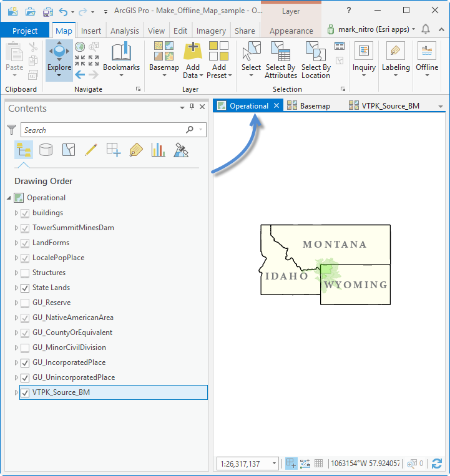Viewport: 450px width, 476px height.
Task: Open Select By Location
Action: pyautogui.click(x=316, y=60)
